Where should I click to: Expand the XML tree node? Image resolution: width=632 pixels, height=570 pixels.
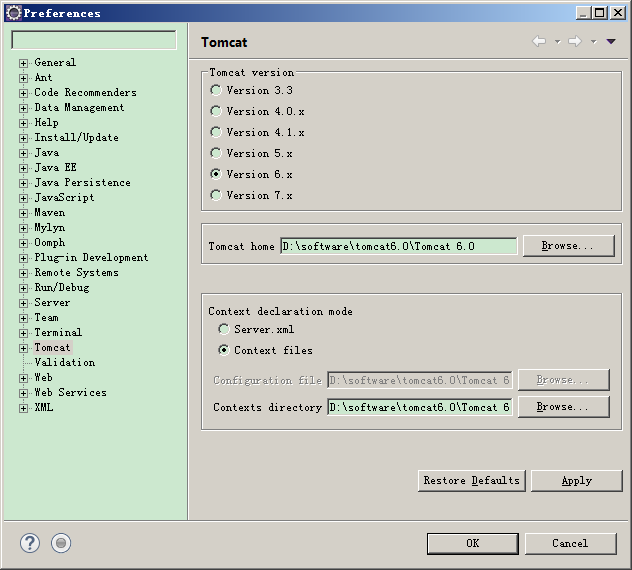pos(23,408)
